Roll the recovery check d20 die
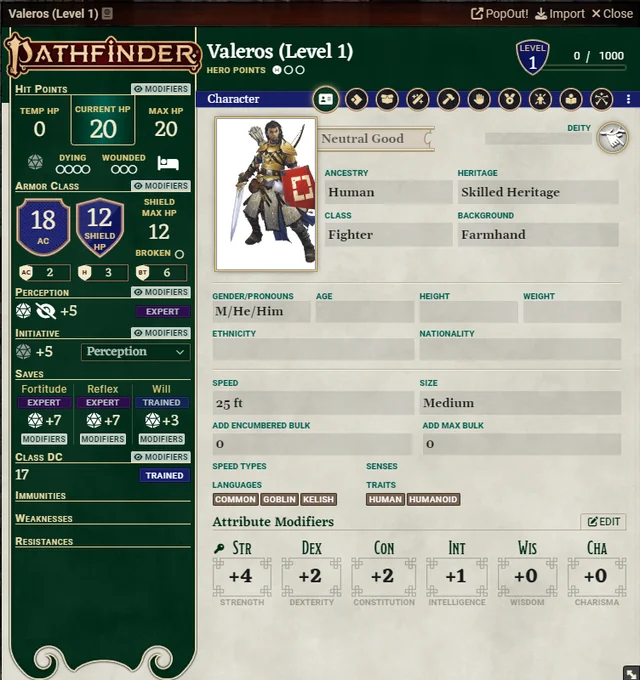Viewport: 640px width, 680px height. click(35, 163)
